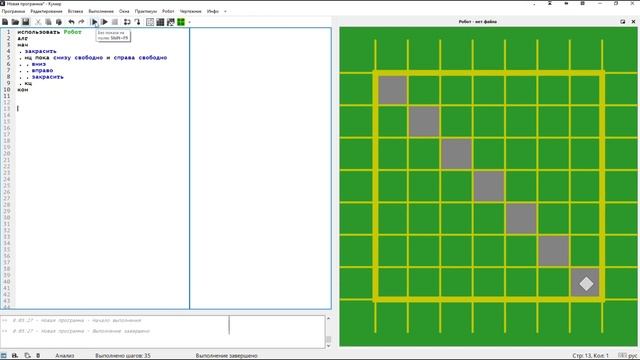Click the dark grid window icon in toolbar

[160, 22]
